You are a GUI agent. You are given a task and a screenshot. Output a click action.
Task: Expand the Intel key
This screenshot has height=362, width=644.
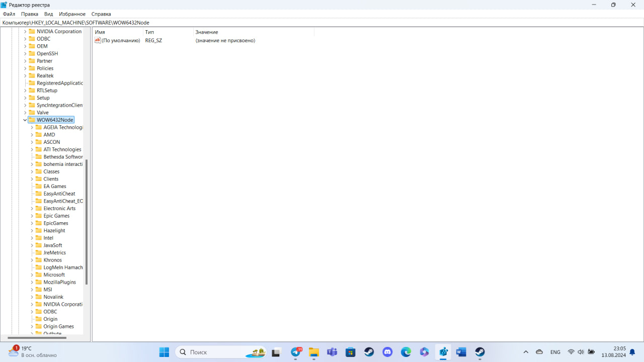coord(32,238)
